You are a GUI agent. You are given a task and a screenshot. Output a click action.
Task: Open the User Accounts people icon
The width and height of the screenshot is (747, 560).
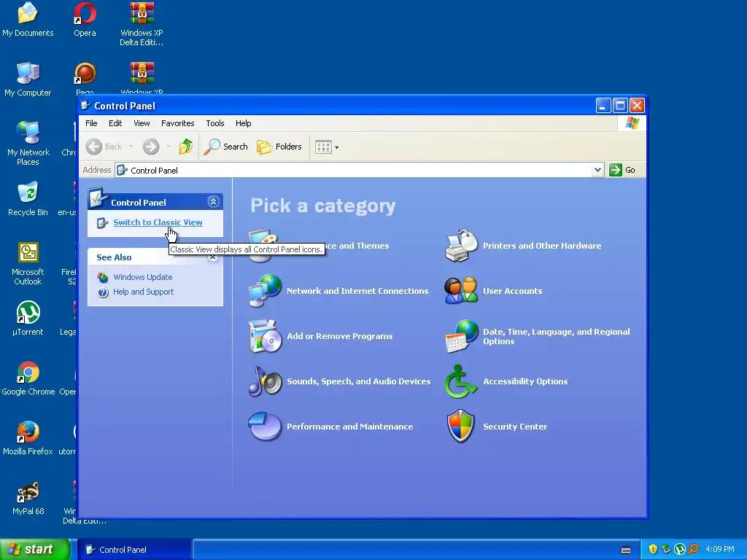pyautogui.click(x=461, y=290)
